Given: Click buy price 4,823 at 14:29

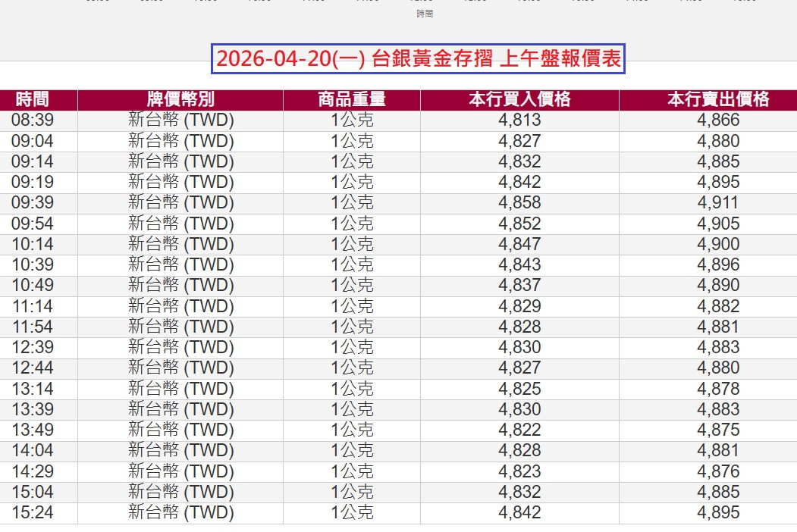Looking at the screenshot, I should (x=519, y=471).
